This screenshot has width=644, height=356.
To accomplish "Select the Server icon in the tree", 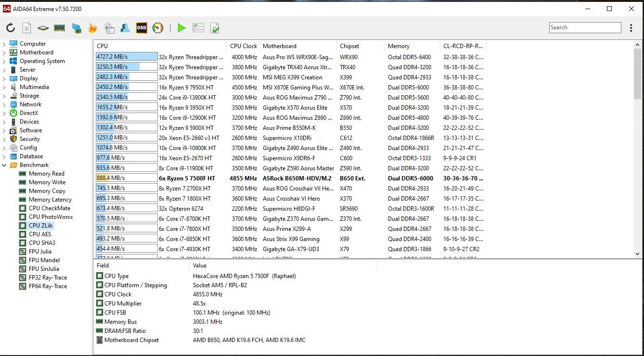I will pyautogui.click(x=13, y=70).
